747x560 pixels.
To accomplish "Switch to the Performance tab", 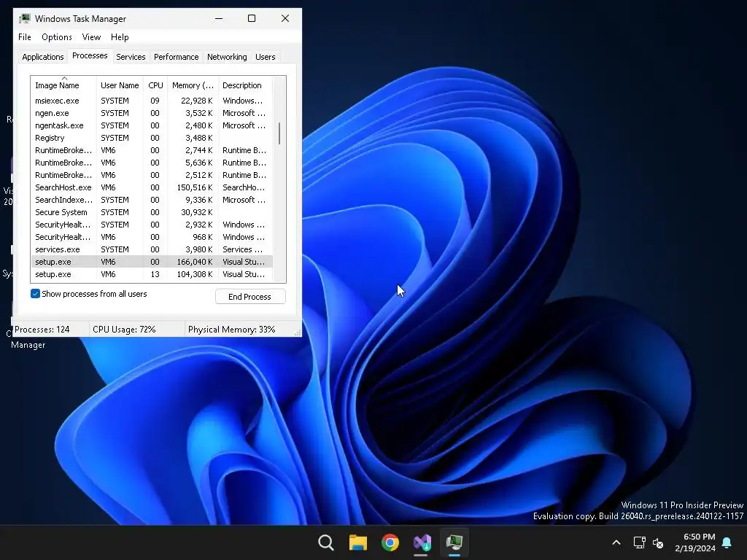I will point(177,57).
